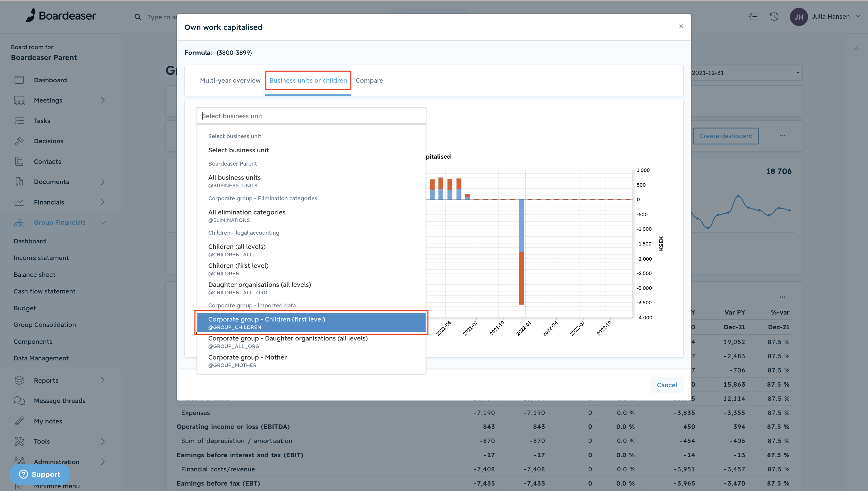Open Budget in sidebar
This screenshot has height=491, width=868.
[x=25, y=308]
